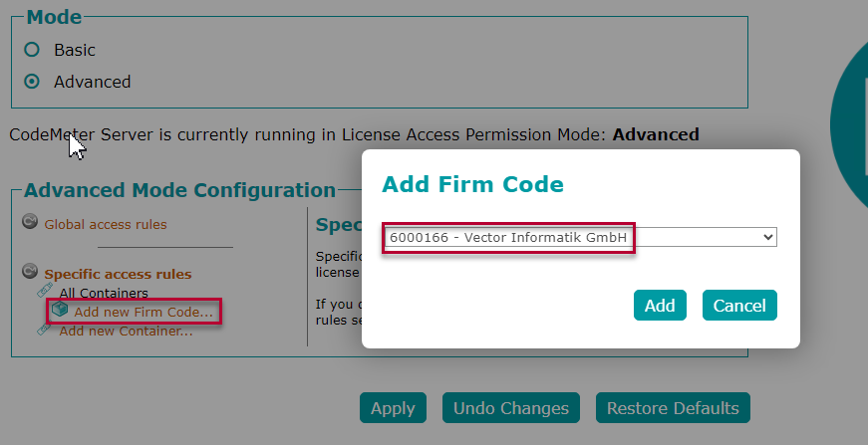This screenshot has height=445, width=868.
Task: Open Global access rules link
Action: point(106,224)
